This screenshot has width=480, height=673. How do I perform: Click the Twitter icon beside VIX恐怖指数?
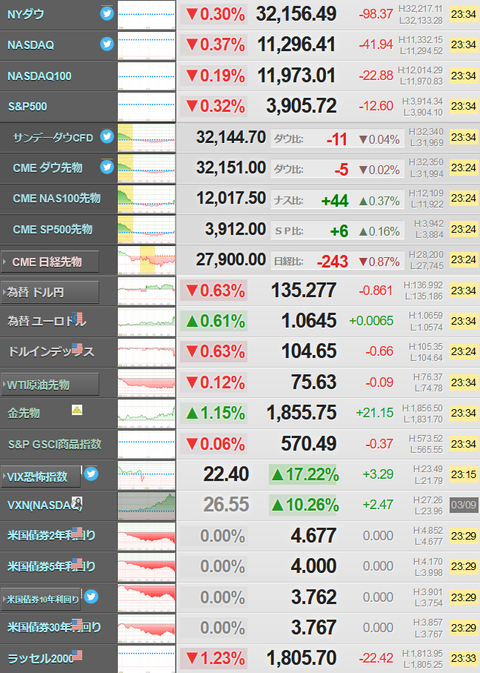[91, 474]
